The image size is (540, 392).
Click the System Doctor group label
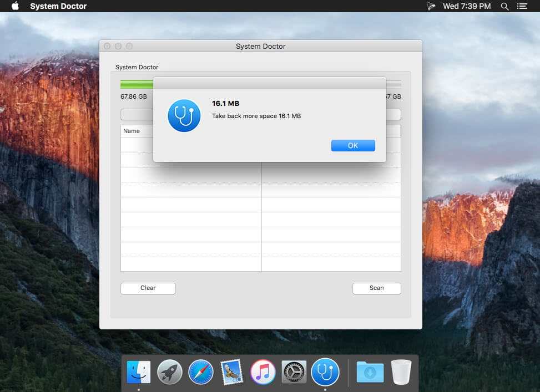coord(137,67)
